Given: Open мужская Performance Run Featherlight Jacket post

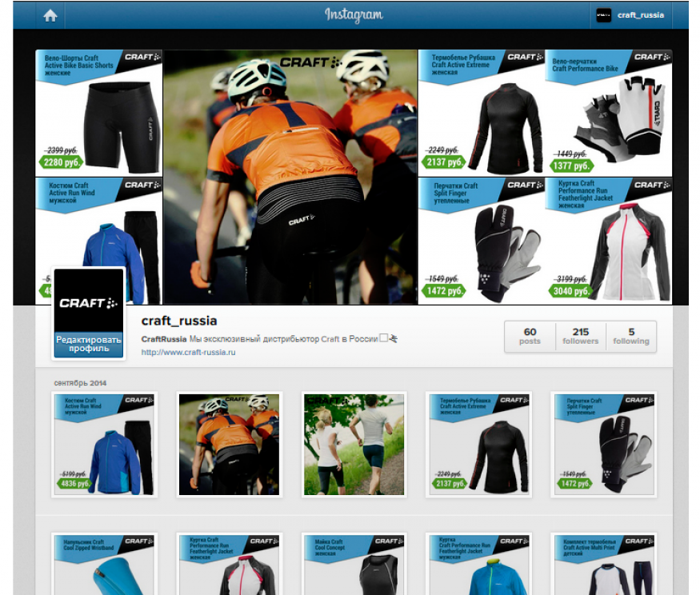Looking at the screenshot, I should pyautogui.click(x=479, y=565).
